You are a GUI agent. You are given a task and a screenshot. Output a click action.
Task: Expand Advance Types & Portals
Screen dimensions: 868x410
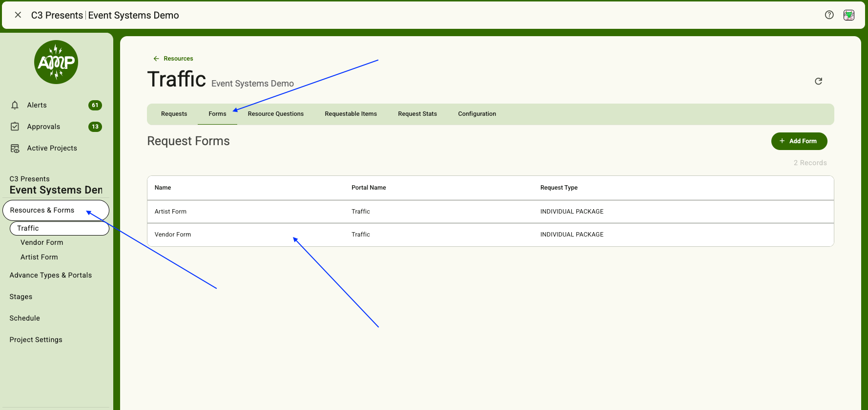[x=51, y=275]
